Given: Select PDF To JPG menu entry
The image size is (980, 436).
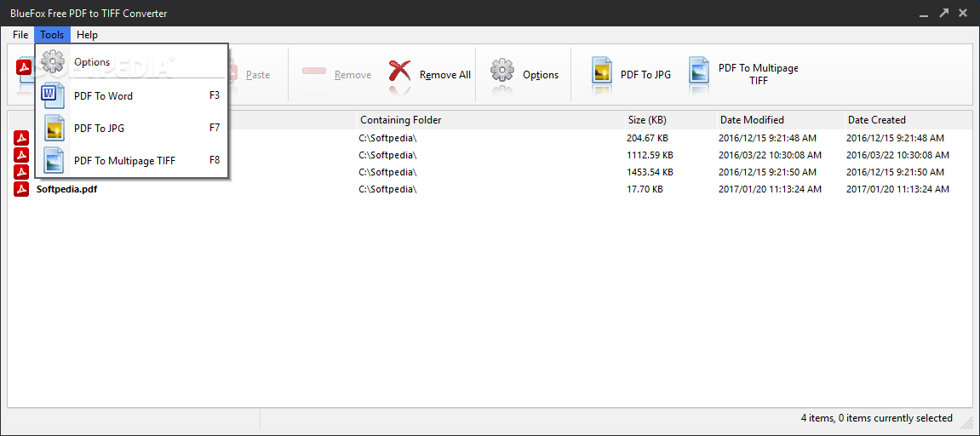Looking at the screenshot, I should [132, 129].
